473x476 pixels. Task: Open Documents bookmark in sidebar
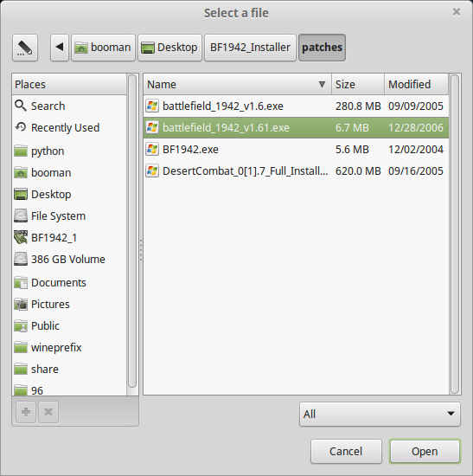coord(69,283)
